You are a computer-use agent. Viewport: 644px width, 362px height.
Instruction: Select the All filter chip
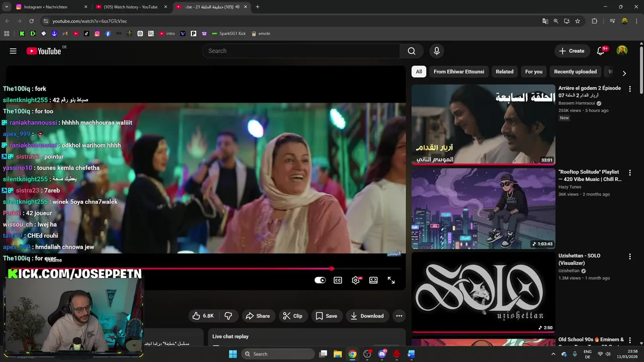419,71
